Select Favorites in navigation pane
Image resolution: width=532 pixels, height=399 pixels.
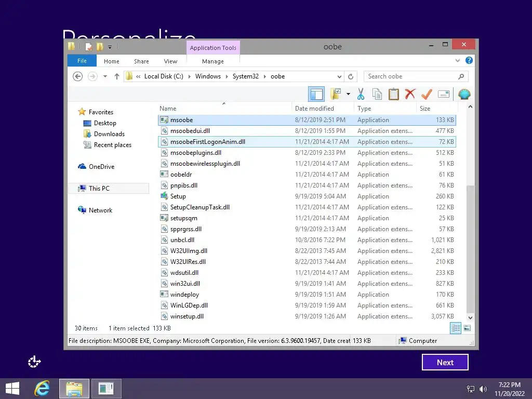pos(101,112)
